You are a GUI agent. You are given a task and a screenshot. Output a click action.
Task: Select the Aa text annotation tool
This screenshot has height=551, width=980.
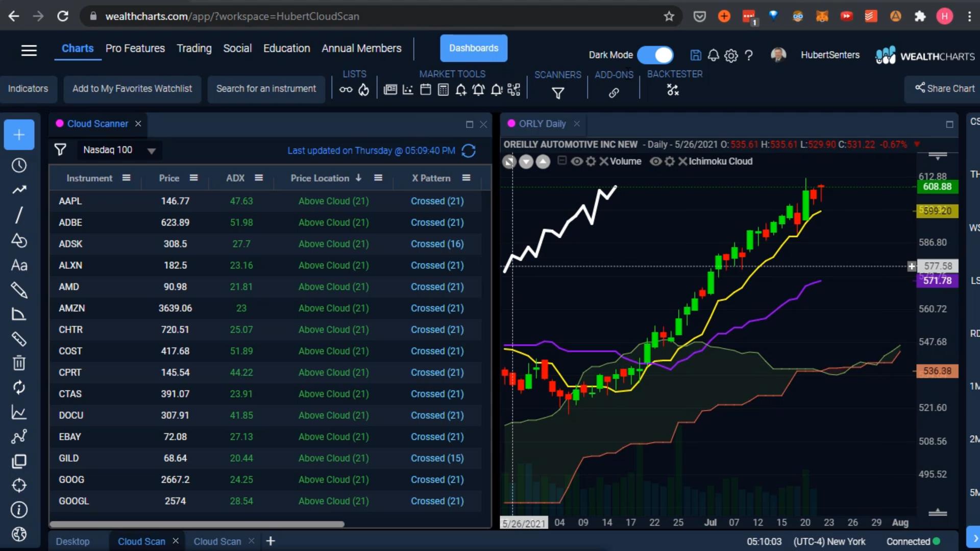pyautogui.click(x=19, y=265)
